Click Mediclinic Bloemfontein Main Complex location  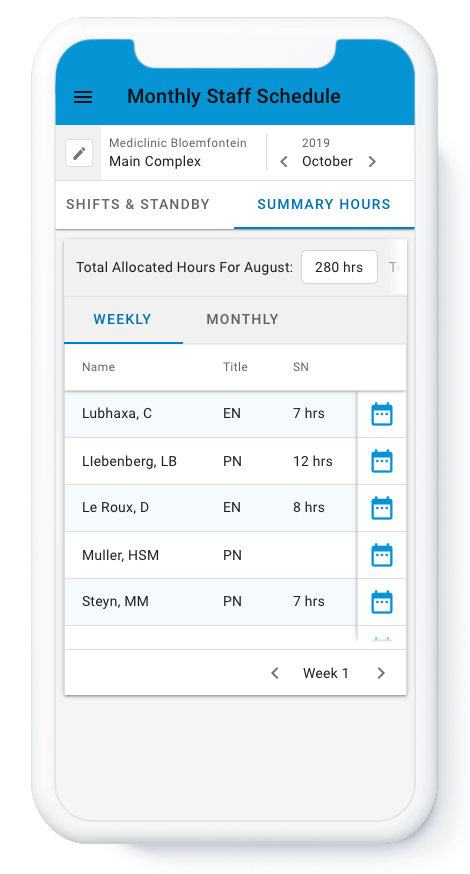[178, 153]
